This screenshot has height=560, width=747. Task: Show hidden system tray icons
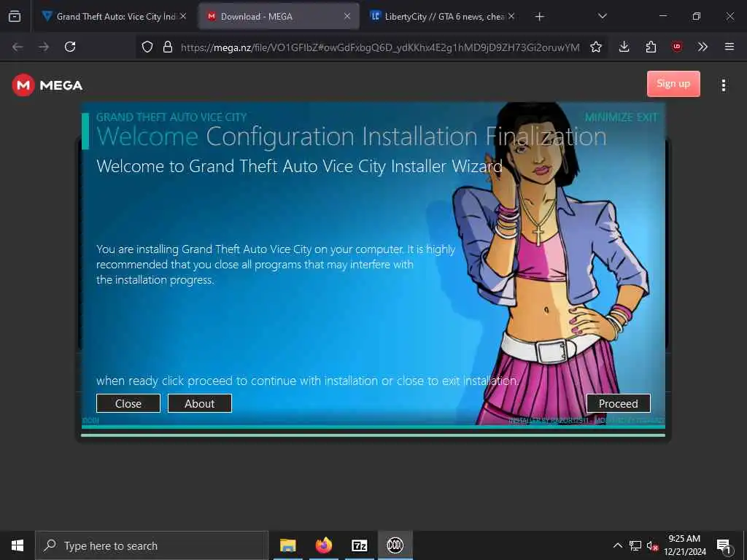click(x=617, y=545)
